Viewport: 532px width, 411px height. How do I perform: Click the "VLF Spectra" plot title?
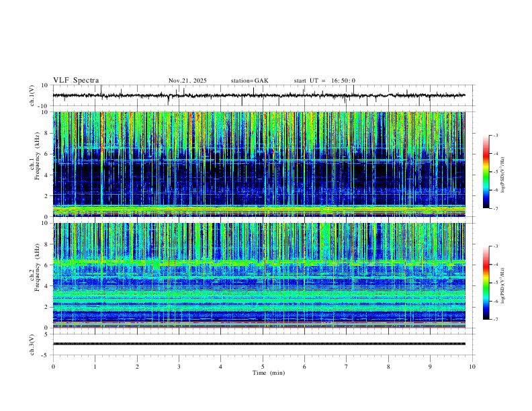(x=76, y=81)
